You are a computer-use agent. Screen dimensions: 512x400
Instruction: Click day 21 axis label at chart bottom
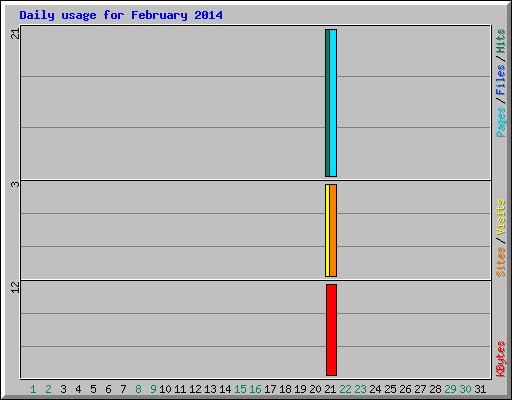[330, 389]
